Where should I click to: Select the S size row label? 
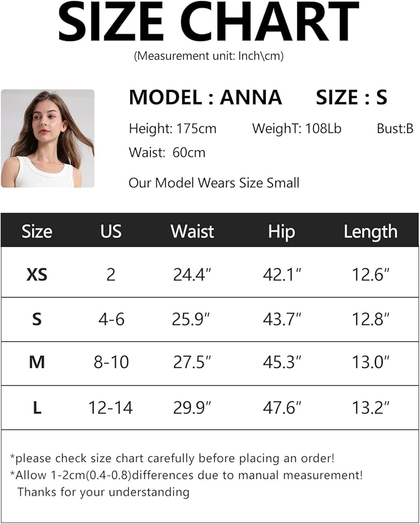coord(37,319)
